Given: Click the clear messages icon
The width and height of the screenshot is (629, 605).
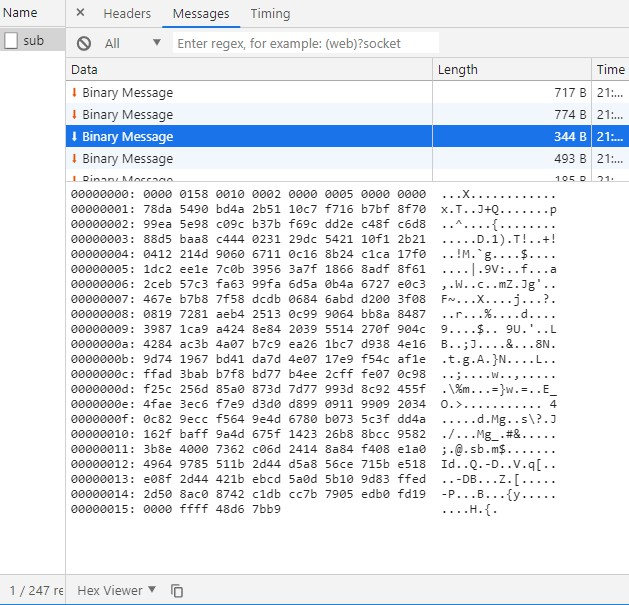Looking at the screenshot, I should [84, 43].
